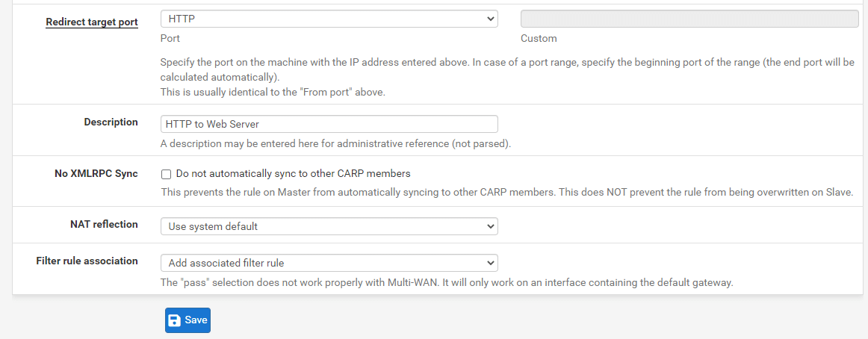Open the NAT reflection dropdown
The image size is (868, 339).
(x=329, y=226)
